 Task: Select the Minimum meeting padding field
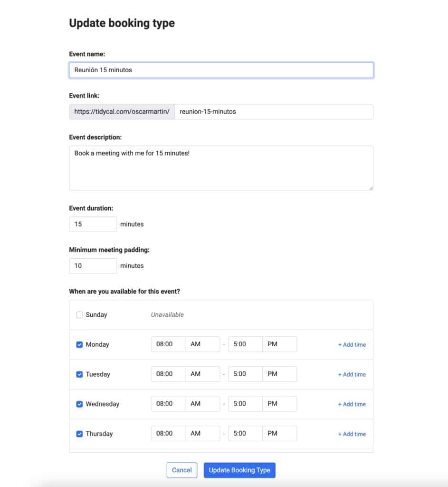93,266
